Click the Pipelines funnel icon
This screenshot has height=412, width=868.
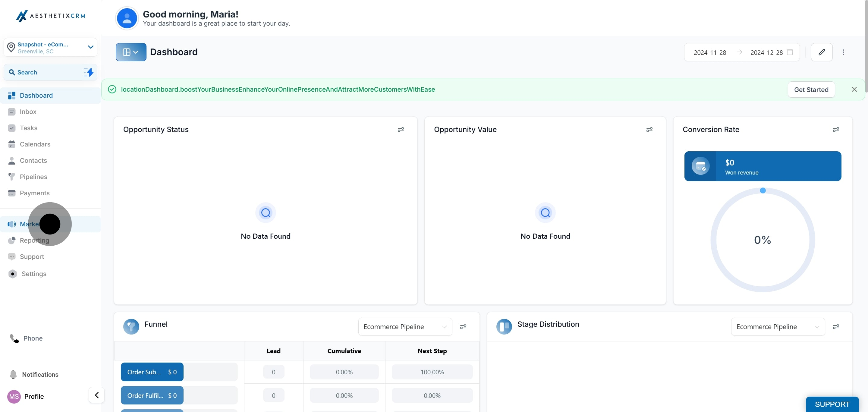tap(12, 177)
